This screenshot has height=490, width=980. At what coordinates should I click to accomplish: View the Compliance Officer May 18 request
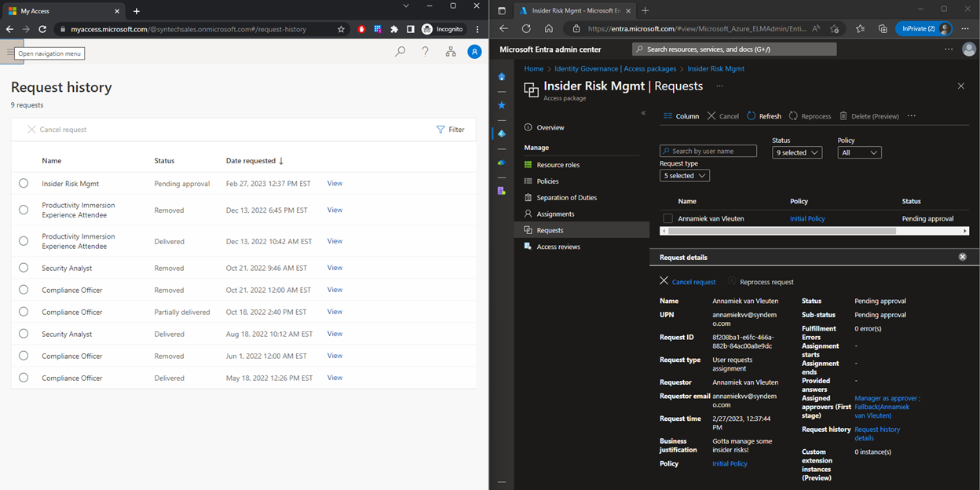pyautogui.click(x=335, y=378)
